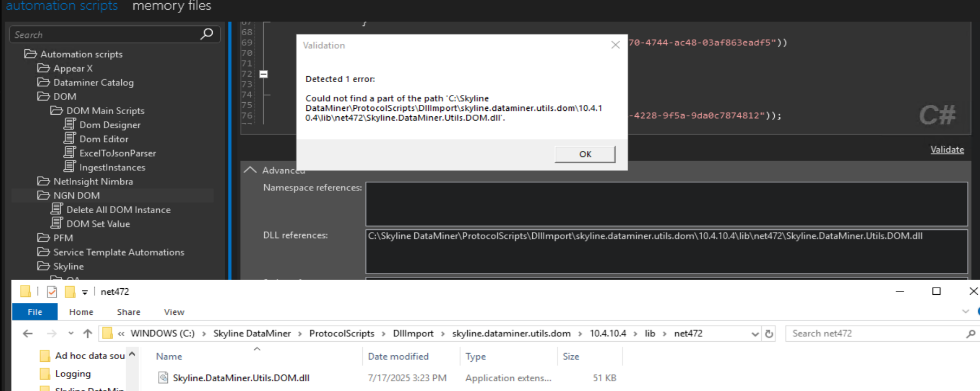Image resolution: width=980 pixels, height=391 pixels.
Task: Click the Validate link
Action: tap(947, 150)
